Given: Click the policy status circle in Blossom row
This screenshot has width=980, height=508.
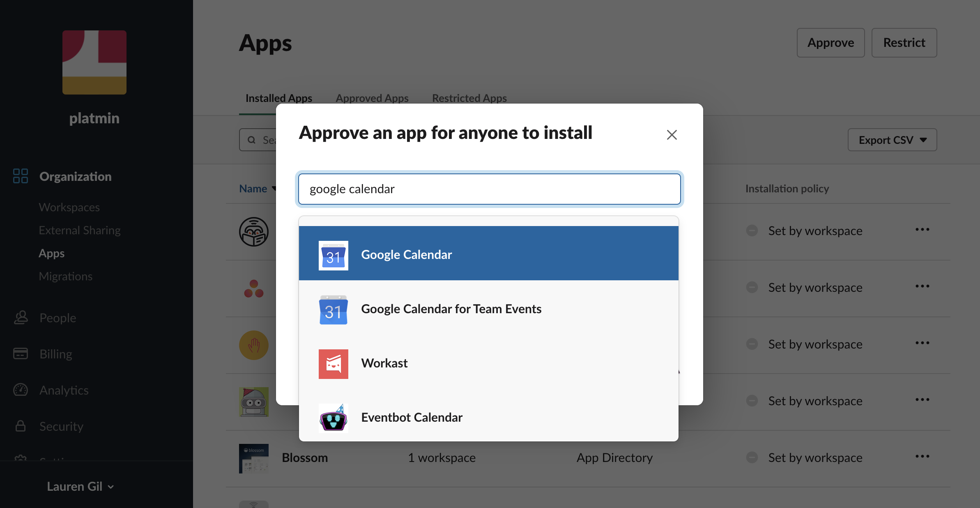Looking at the screenshot, I should (752, 457).
